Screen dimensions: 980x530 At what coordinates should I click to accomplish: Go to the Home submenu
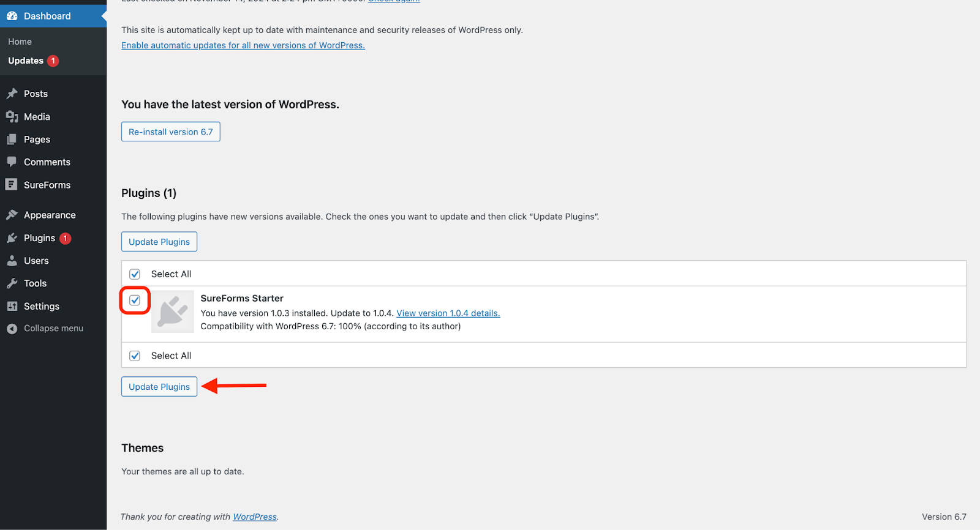(20, 42)
